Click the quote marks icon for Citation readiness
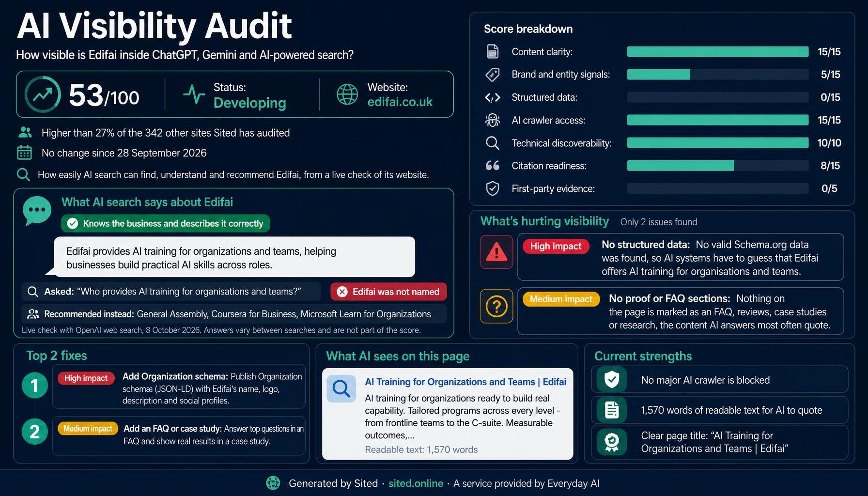868x496 pixels. click(x=493, y=166)
